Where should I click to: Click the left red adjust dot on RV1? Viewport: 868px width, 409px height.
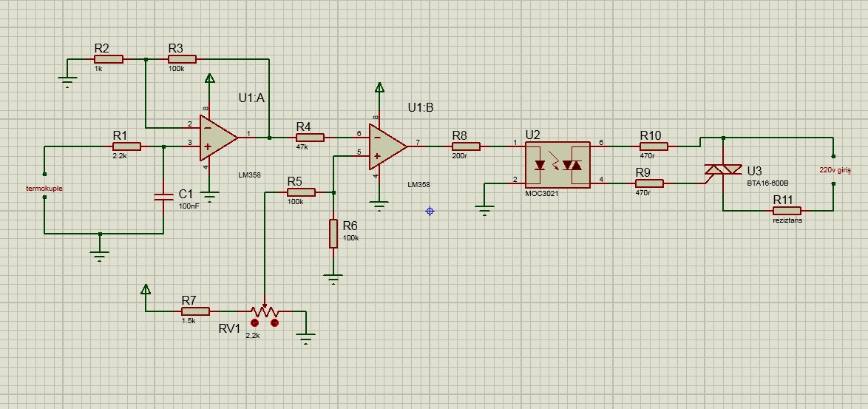point(256,322)
